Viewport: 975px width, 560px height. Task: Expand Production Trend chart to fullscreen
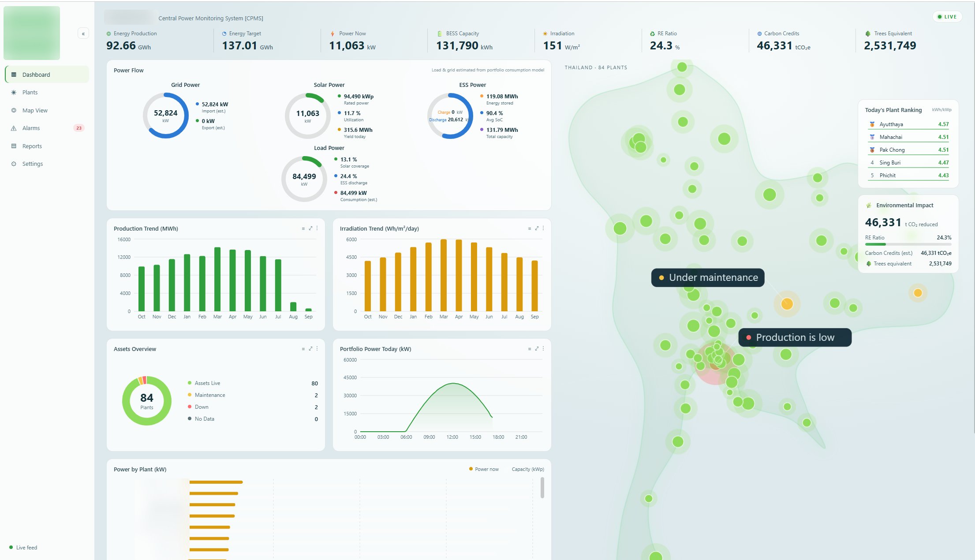click(310, 228)
